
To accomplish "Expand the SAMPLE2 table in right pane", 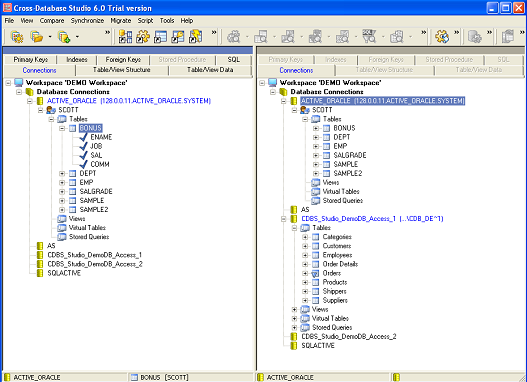I will point(316,173).
